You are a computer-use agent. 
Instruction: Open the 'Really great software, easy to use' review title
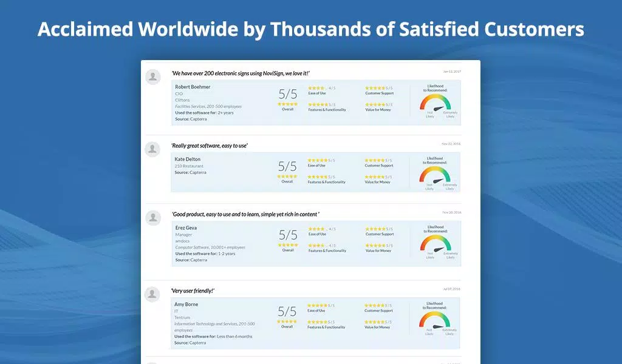[x=210, y=146]
